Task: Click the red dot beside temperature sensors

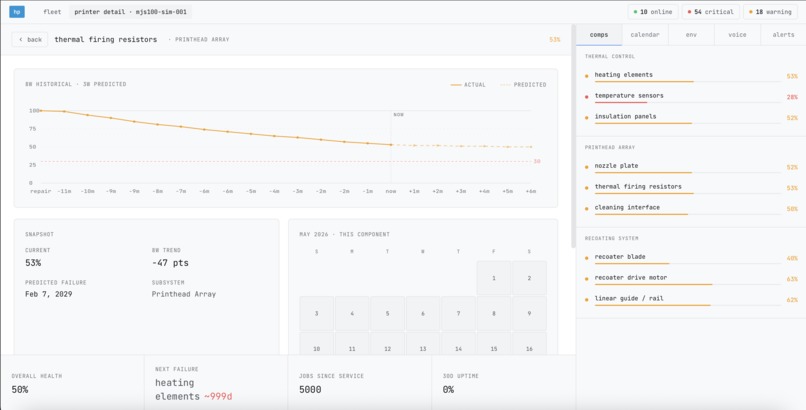Action: 587,97
